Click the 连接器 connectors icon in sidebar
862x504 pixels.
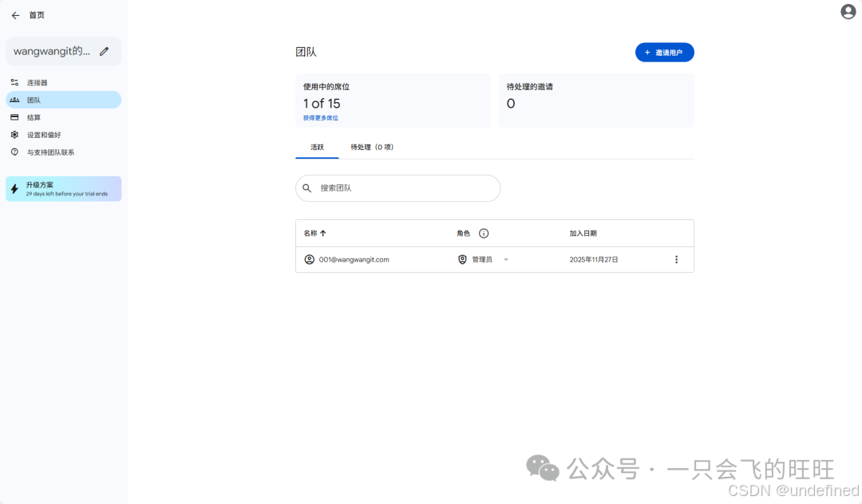[15, 82]
